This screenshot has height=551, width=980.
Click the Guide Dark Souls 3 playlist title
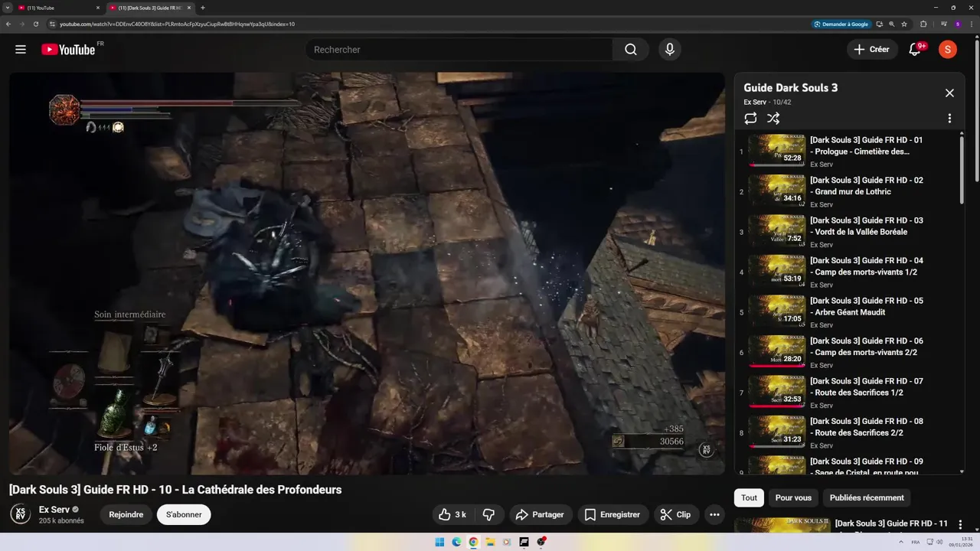click(790, 87)
